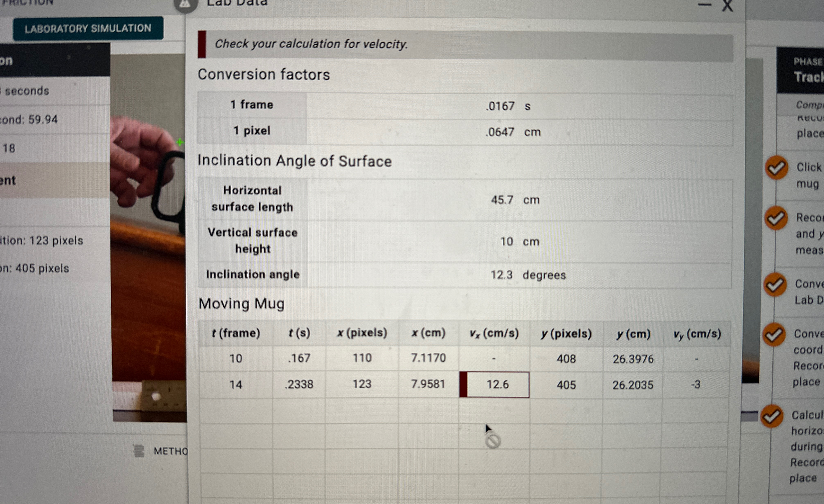Click the y (cm) cell 26.2035

633,385
